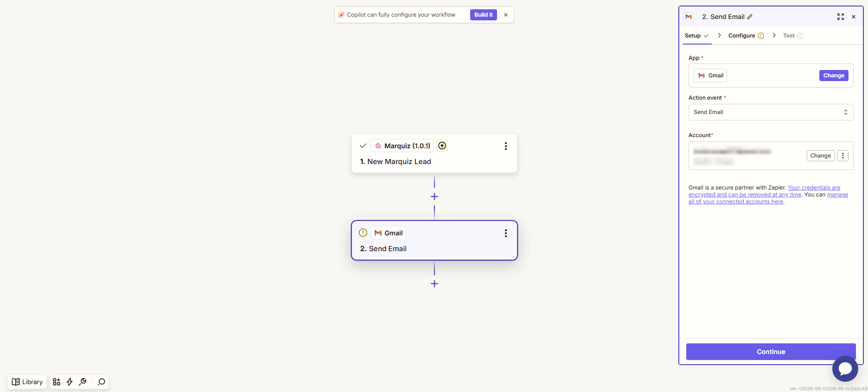
Task: Expand the step panel to fullscreen
Action: [840, 17]
